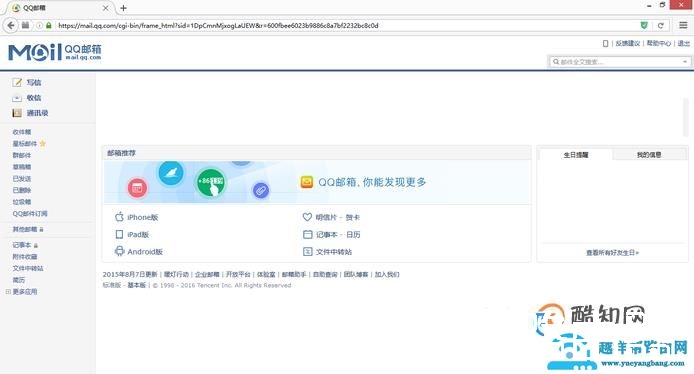Open QQ邮件订阅 in sidebar
This screenshot has height=374, width=694.
point(30,213)
